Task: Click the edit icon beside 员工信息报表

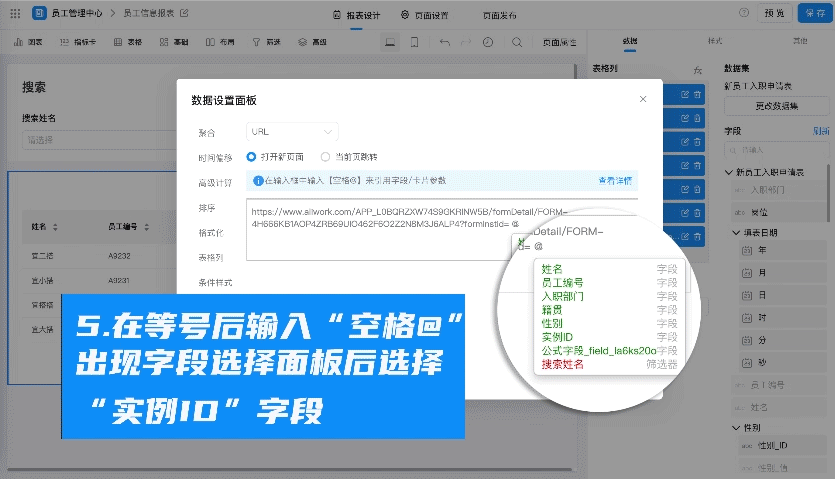Action: pyautogui.click(x=184, y=13)
